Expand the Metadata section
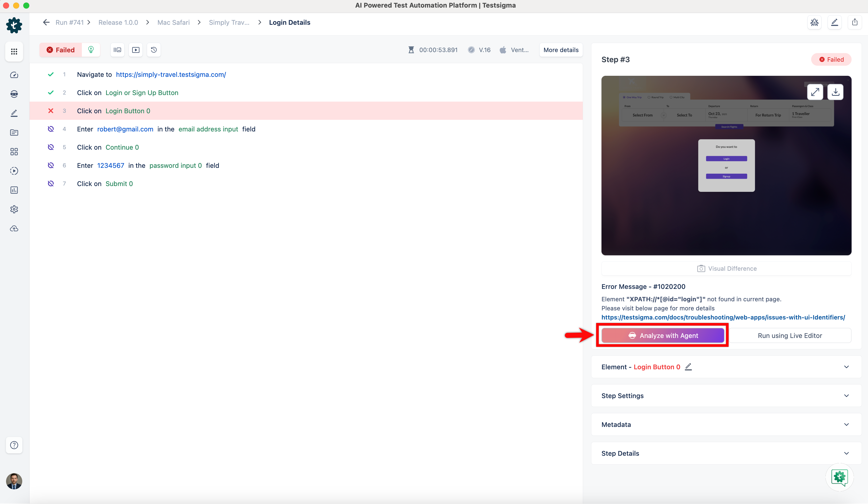The image size is (868, 504). pyautogui.click(x=846, y=424)
